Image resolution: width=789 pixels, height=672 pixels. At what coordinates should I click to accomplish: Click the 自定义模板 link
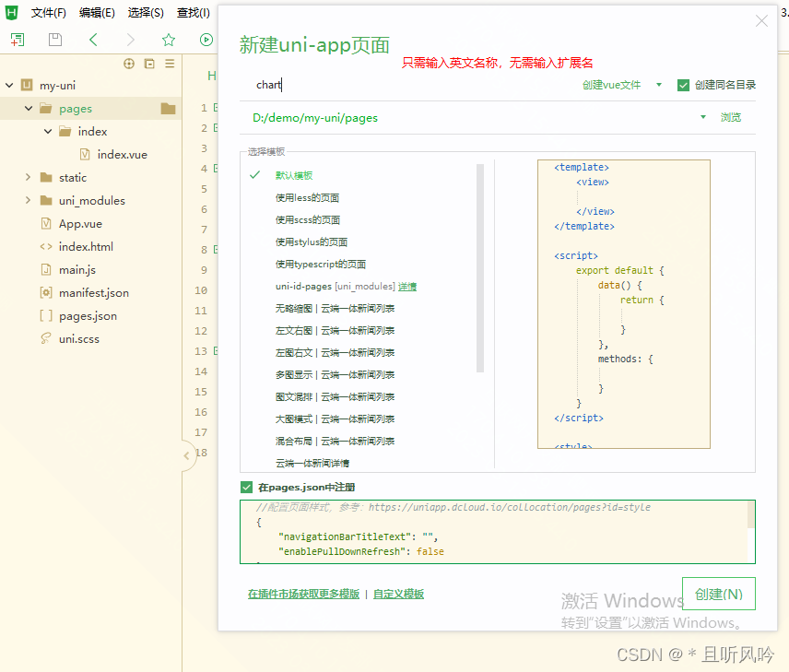click(398, 594)
